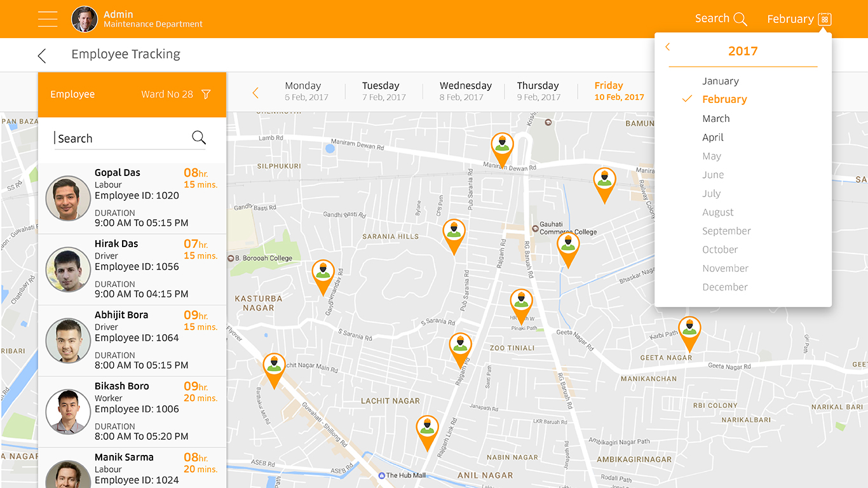Go back using Employee Tracking arrow

coord(42,56)
